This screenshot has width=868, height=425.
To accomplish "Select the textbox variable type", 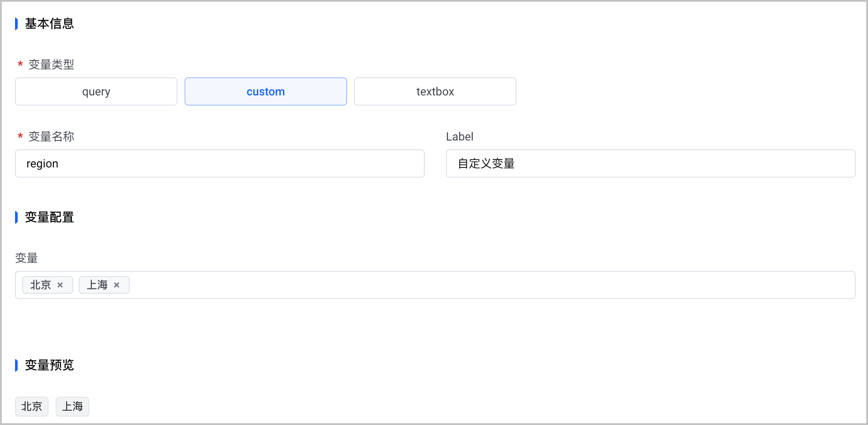I will tap(435, 91).
